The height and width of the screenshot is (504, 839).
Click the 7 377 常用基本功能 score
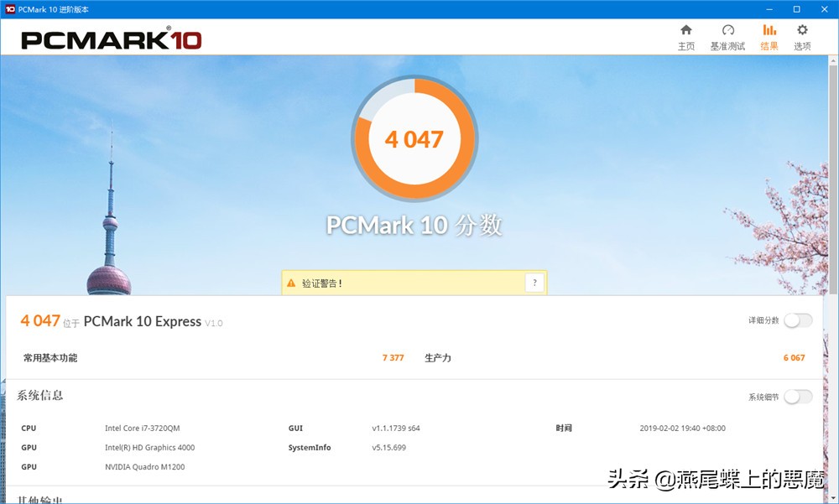pos(393,357)
